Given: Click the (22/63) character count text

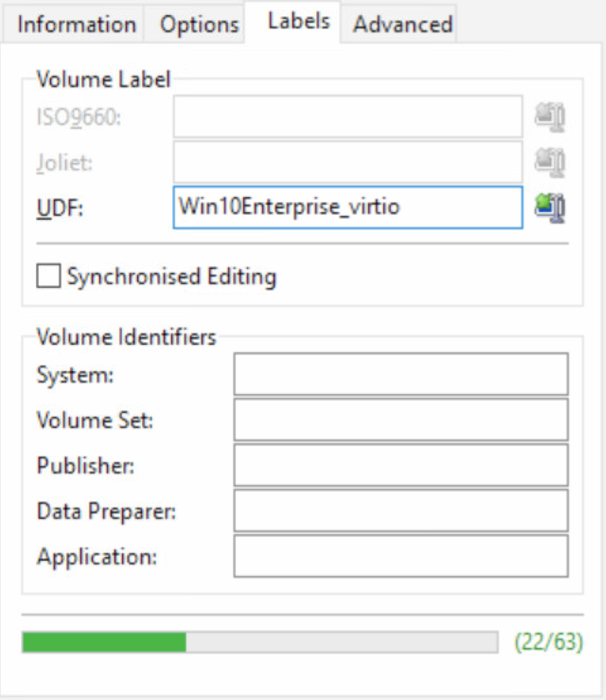Looking at the screenshot, I should 549,642.
